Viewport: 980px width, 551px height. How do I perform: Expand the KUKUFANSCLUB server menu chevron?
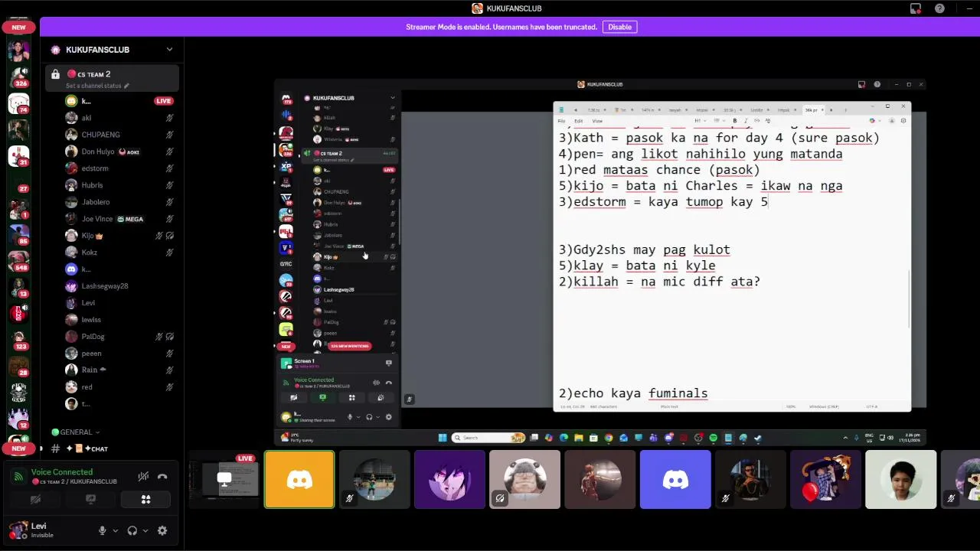[169, 50]
